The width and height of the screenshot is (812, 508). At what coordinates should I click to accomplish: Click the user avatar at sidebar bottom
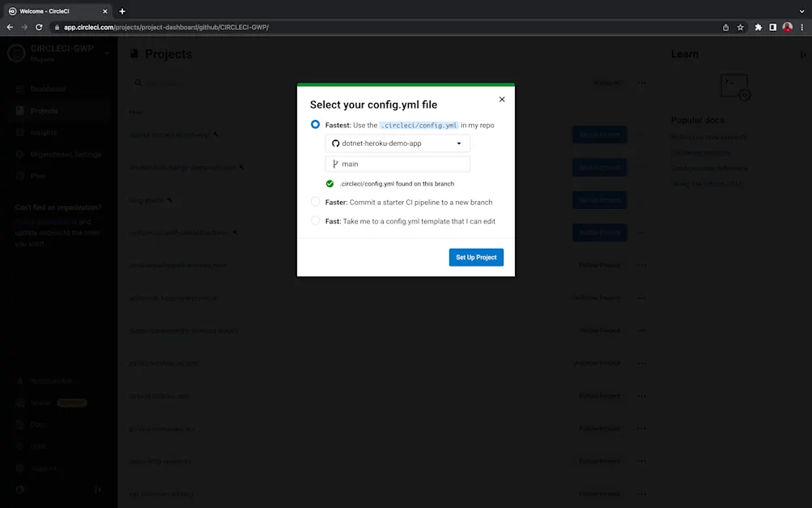(19, 489)
